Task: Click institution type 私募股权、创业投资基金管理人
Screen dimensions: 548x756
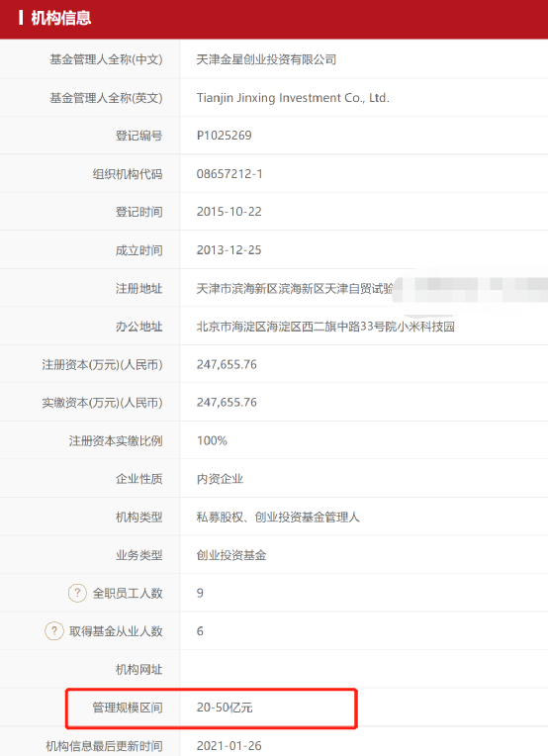Action: click(x=278, y=517)
